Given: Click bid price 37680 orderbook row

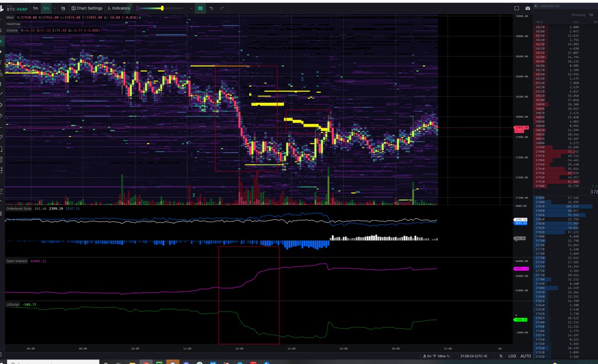Looking at the screenshot, I should click(566, 287).
